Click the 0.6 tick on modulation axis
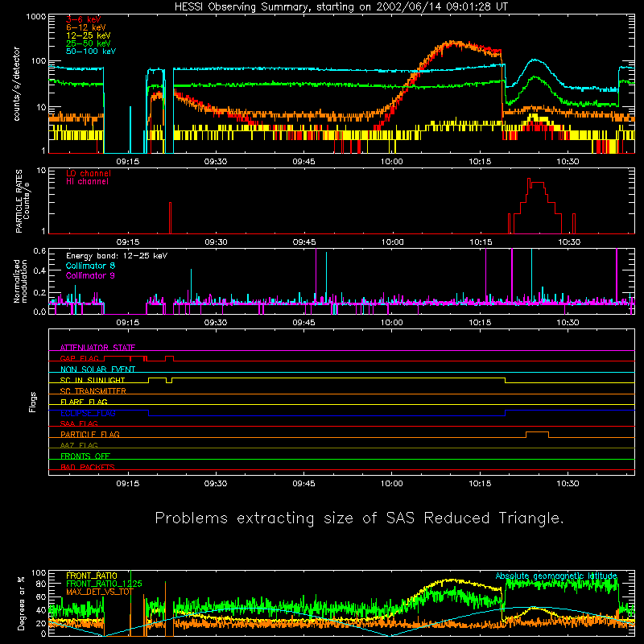644x644 pixels. [x=39, y=250]
